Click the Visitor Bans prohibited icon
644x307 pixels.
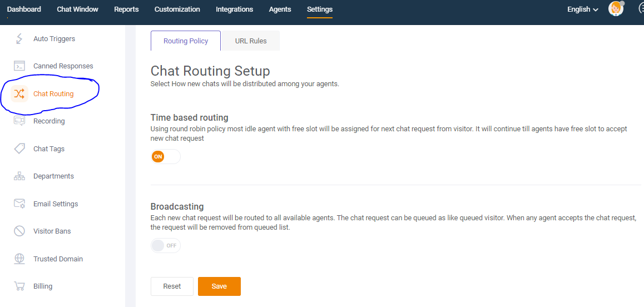click(19, 231)
